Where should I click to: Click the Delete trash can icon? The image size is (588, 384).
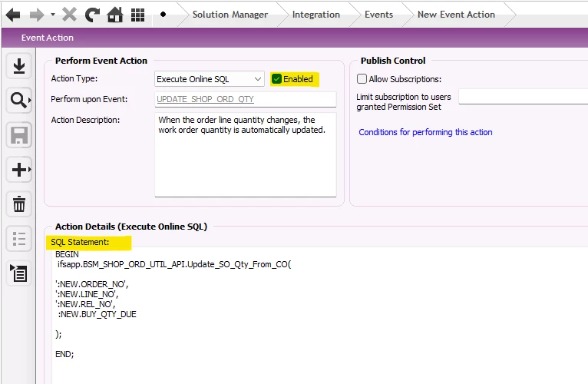pyautogui.click(x=19, y=204)
